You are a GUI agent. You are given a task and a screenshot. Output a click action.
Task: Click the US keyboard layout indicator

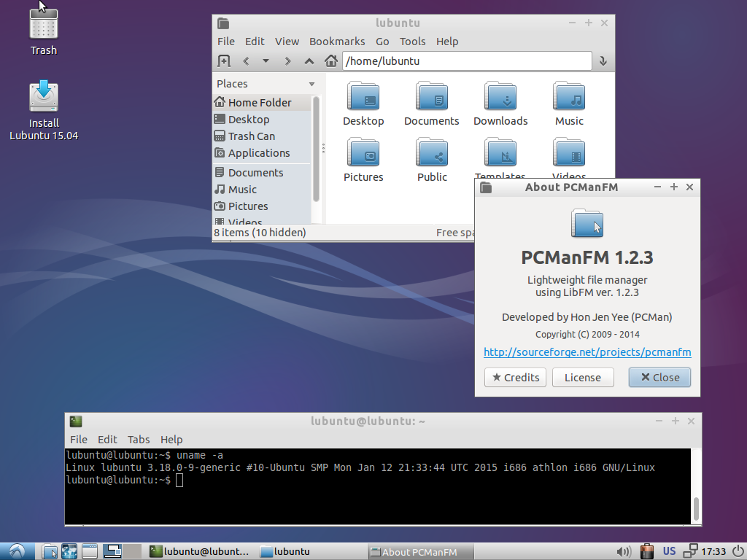670,551
